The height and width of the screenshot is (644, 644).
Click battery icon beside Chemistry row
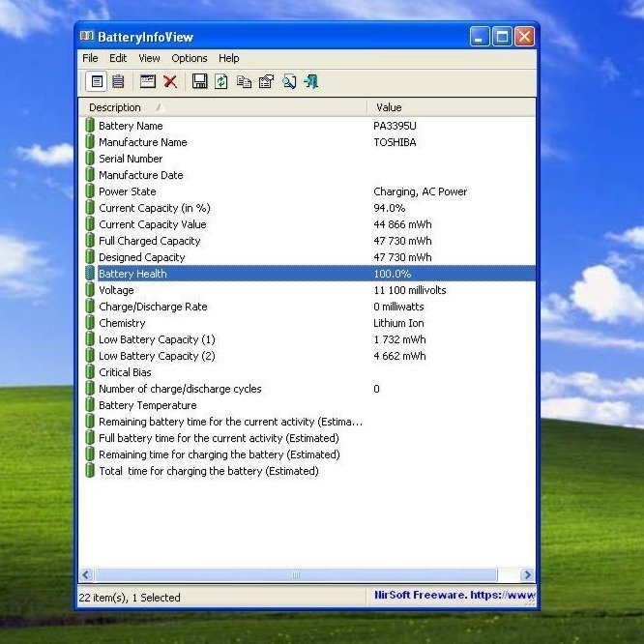(90, 322)
